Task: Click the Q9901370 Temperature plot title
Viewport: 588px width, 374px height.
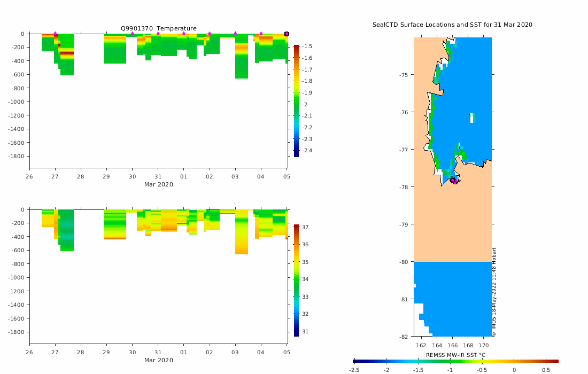Action: pos(158,28)
